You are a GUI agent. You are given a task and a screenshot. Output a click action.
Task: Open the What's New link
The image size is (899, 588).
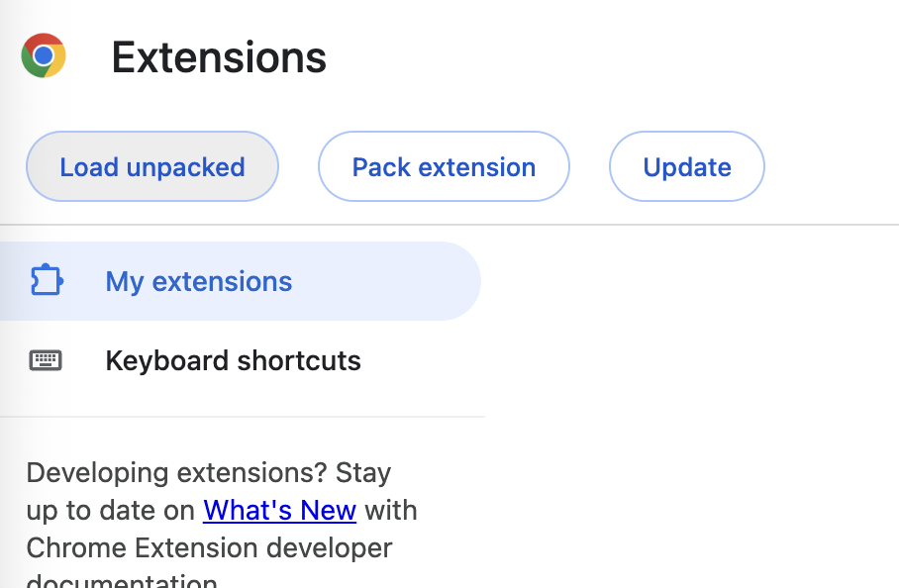(x=279, y=511)
